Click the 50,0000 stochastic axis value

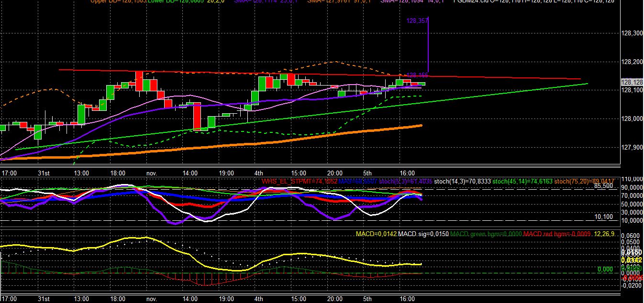click(x=632, y=204)
